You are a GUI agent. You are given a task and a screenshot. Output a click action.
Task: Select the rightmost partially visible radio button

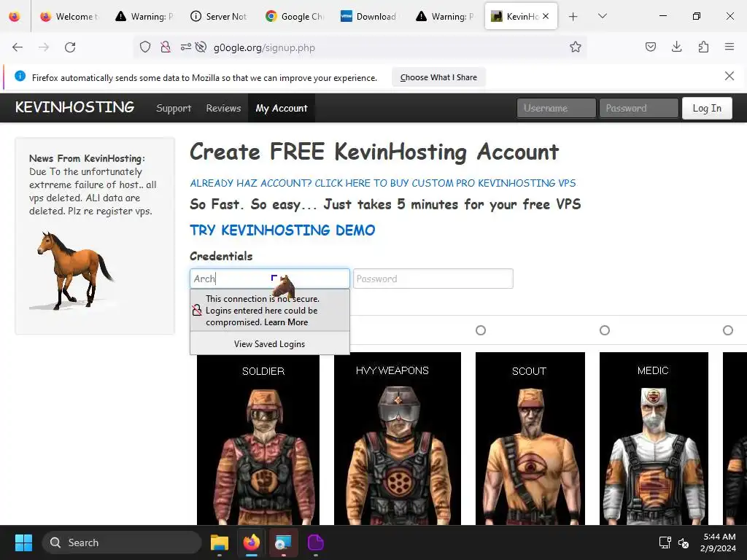(728, 330)
